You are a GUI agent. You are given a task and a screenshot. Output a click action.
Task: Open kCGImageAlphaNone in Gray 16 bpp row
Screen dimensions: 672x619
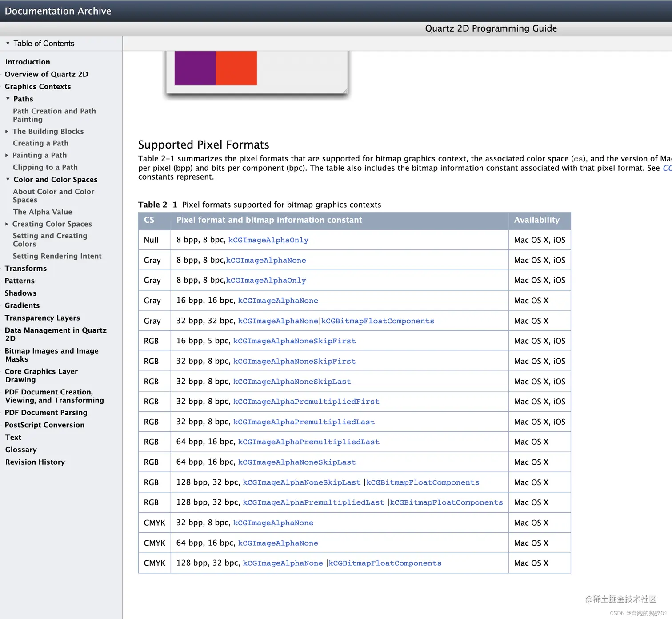point(278,301)
